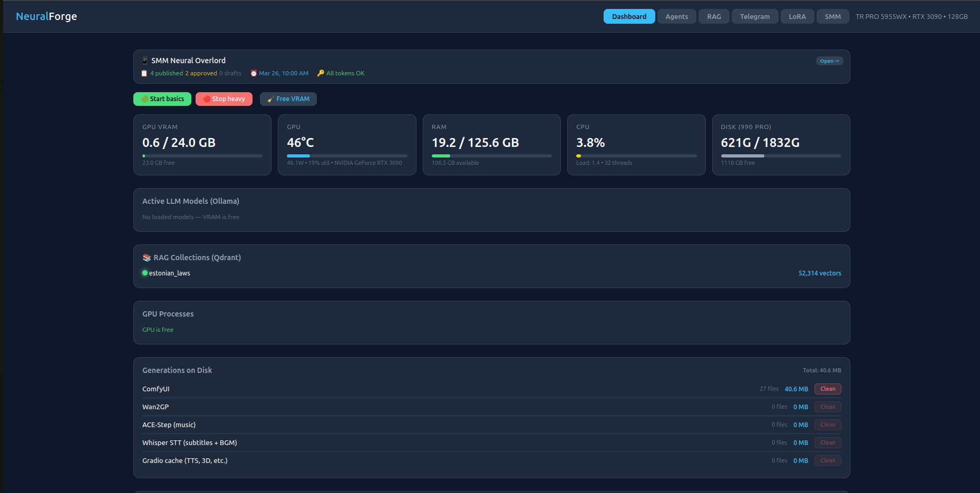This screenshot has height=493, width=980.
Task: Click the key icon before All tokens OK
Action: tap(321, 73)
